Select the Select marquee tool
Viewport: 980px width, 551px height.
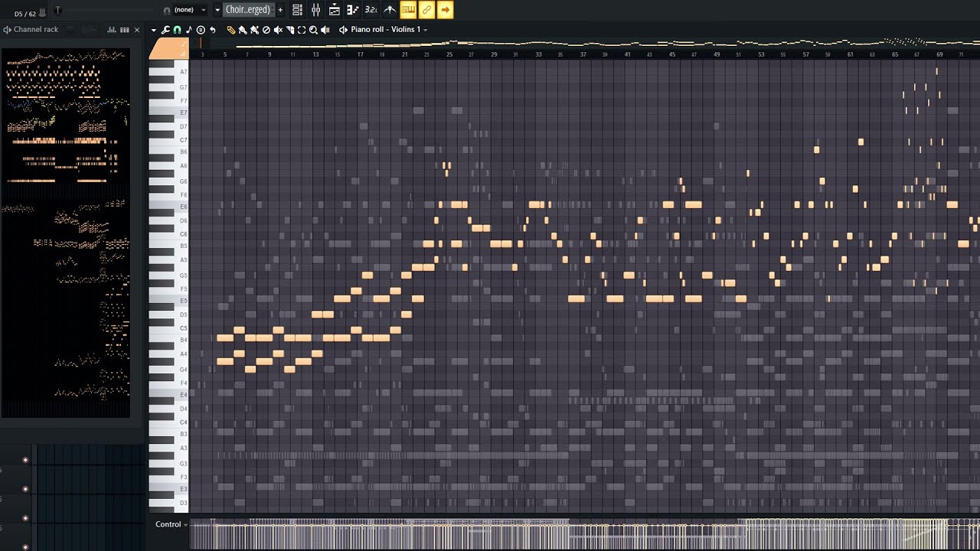pos(302,30)
